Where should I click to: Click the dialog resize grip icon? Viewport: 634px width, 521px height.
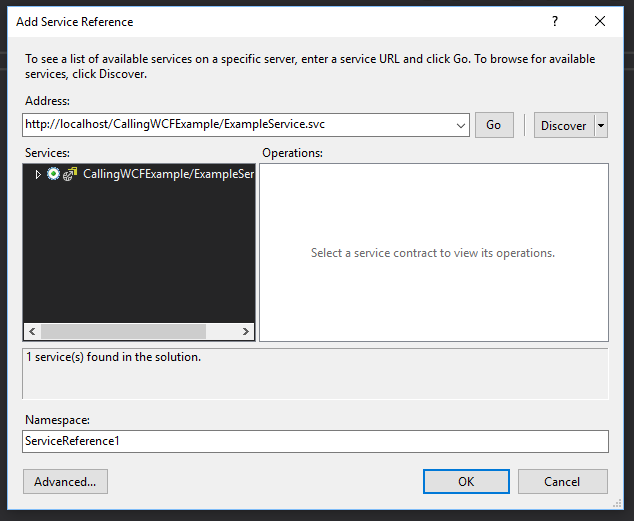click(617, 503)
